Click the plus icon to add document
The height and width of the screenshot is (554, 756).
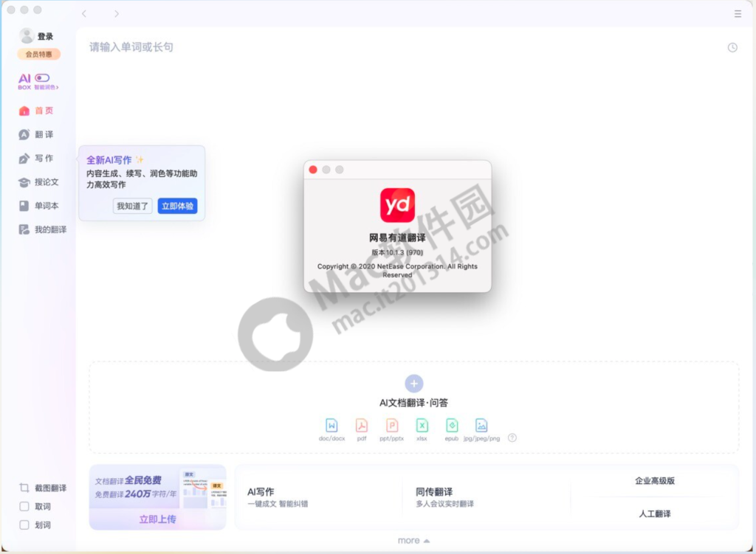(x=413, y=384)
